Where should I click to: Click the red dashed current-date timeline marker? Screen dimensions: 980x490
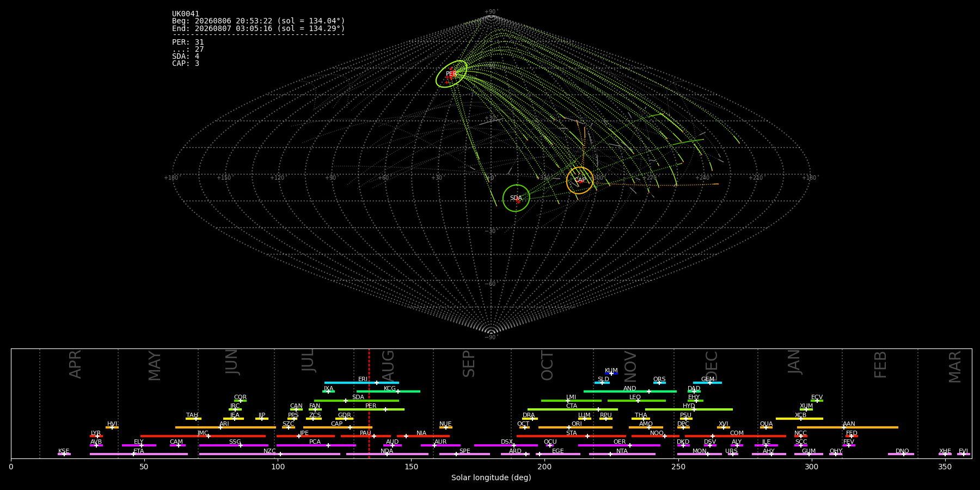coord(369,403)
